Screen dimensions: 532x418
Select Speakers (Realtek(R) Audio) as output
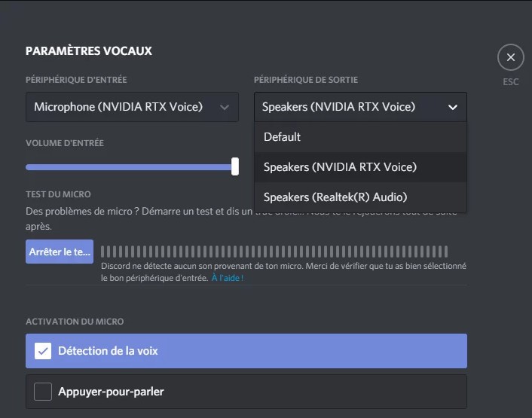click(x=335, y=197)
